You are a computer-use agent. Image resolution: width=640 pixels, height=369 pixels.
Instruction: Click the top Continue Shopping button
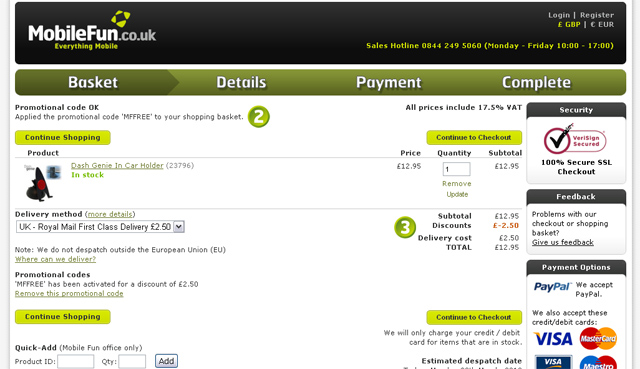tap(62, 138)
